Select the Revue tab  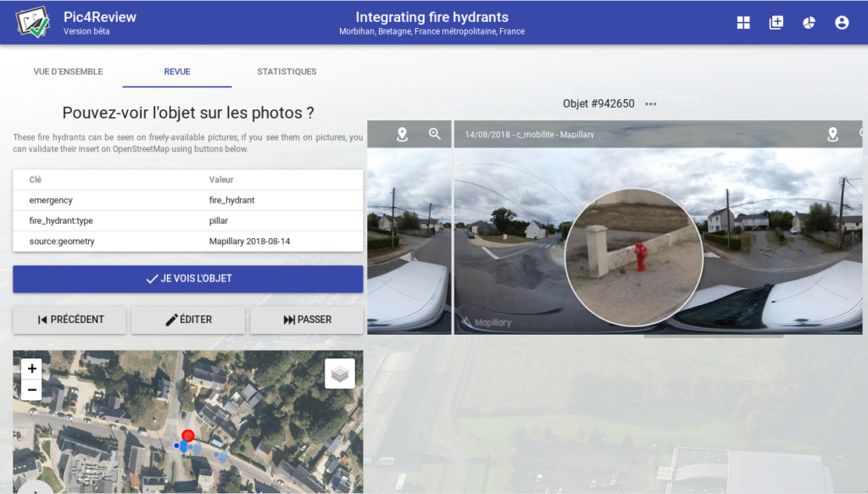tap(177, 72)
